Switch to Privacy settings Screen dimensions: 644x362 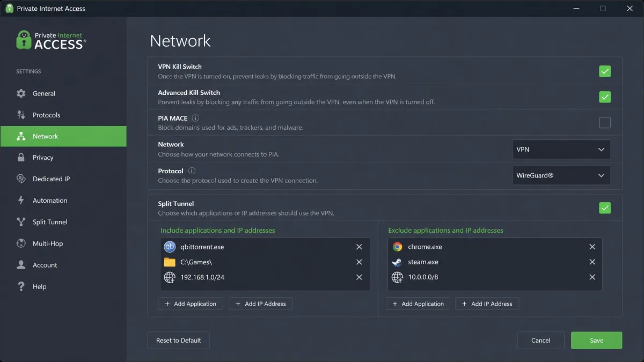click(63, 158)
